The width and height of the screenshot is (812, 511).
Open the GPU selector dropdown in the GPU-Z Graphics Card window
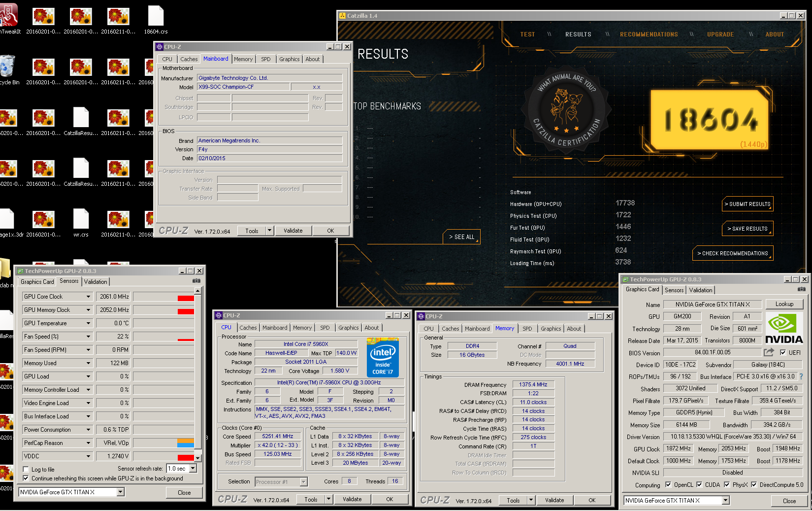726,501
